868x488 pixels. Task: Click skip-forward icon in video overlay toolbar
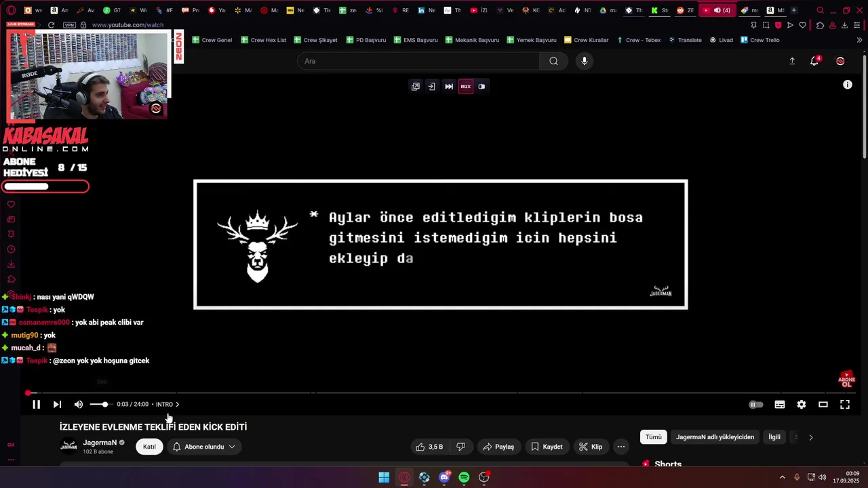click(449, 87)
